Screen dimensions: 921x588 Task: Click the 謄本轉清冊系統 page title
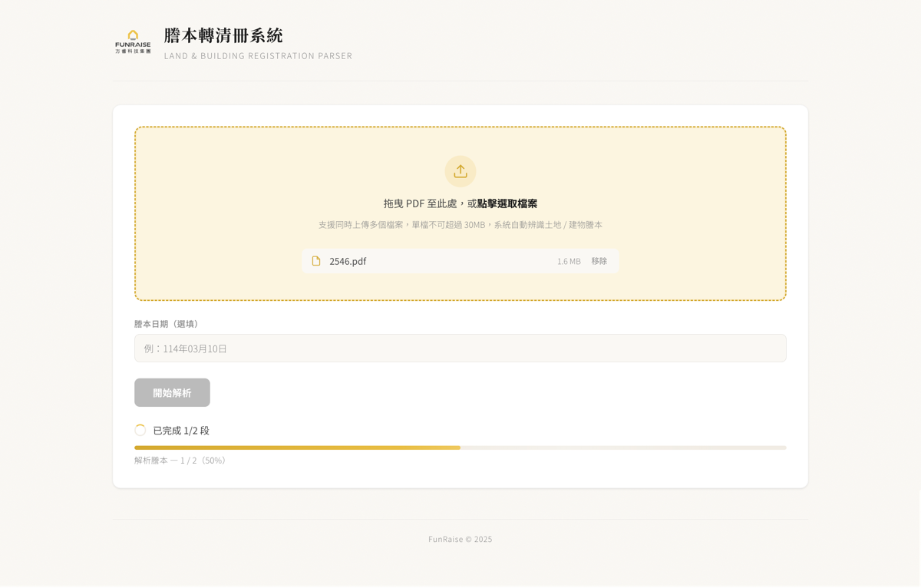click(x=223, y=35)
